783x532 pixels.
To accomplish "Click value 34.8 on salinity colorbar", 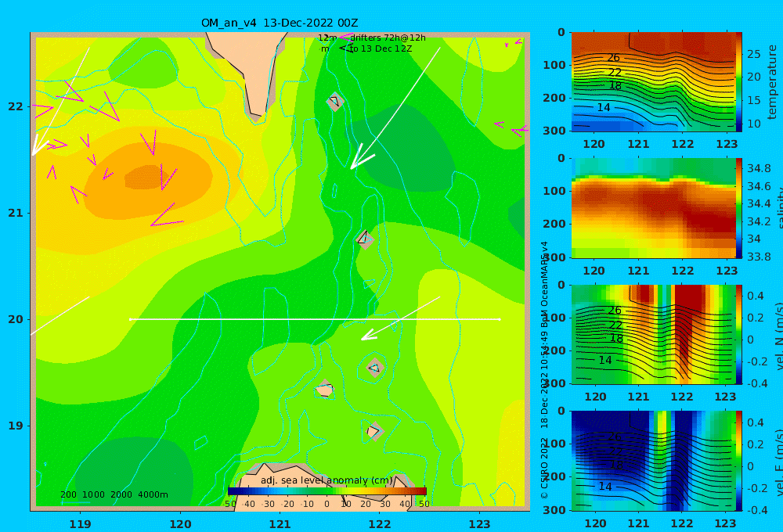I will click(x=759, y=168).
